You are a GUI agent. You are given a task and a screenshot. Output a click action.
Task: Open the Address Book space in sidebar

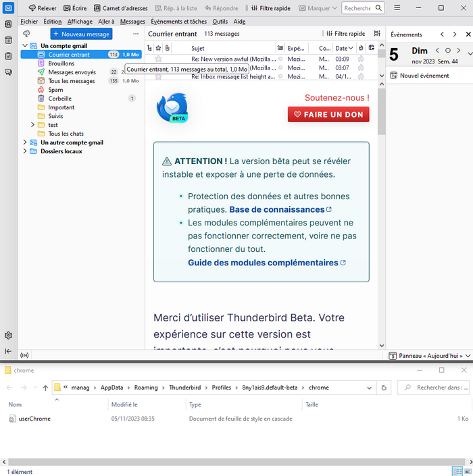click(8, 24)
